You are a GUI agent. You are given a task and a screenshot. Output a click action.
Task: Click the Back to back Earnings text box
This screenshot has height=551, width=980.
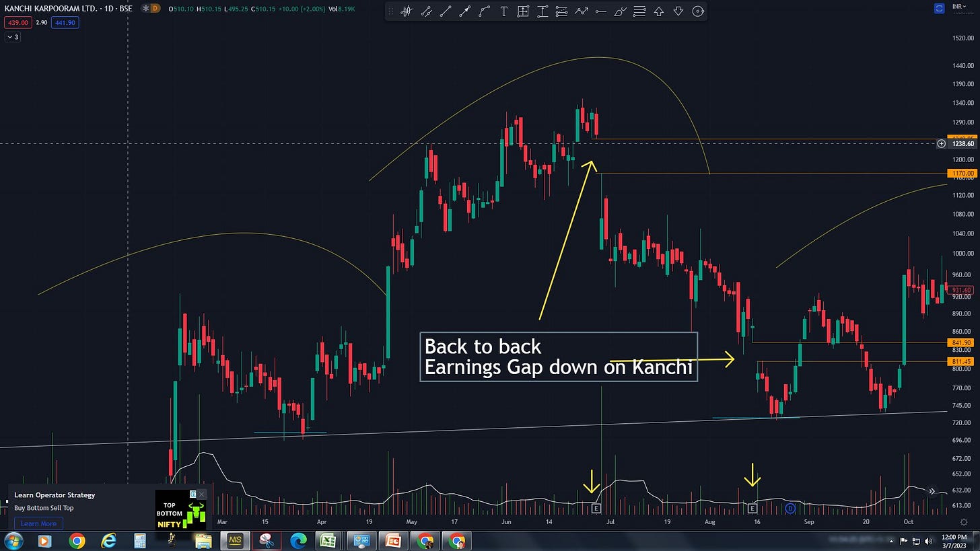tap(559, 357)
